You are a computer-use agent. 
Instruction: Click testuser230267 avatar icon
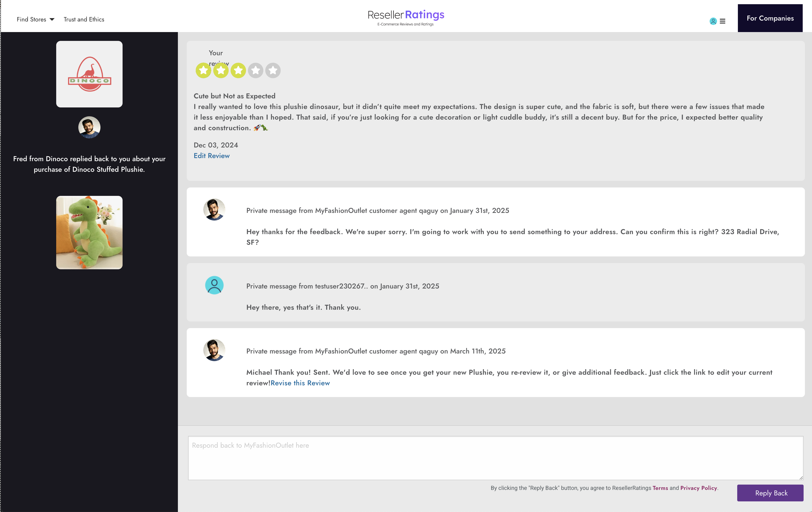pyautogui.click(x=214, y=285)
